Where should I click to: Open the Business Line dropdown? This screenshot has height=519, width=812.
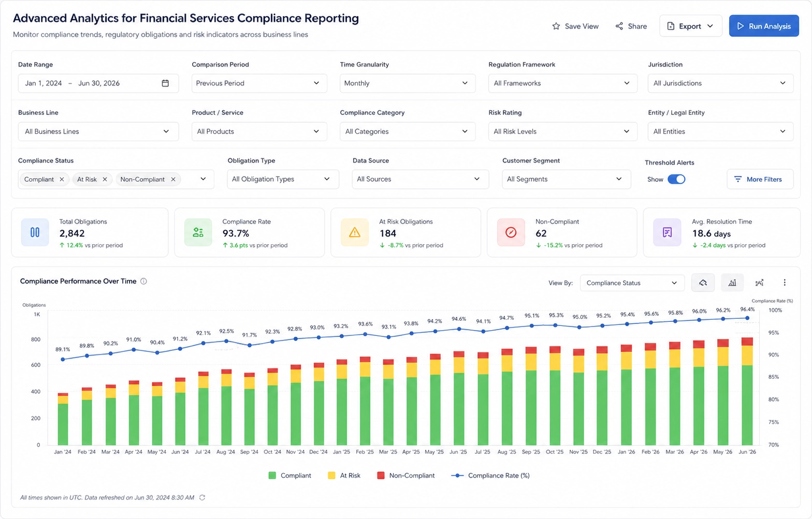(98, 131)
